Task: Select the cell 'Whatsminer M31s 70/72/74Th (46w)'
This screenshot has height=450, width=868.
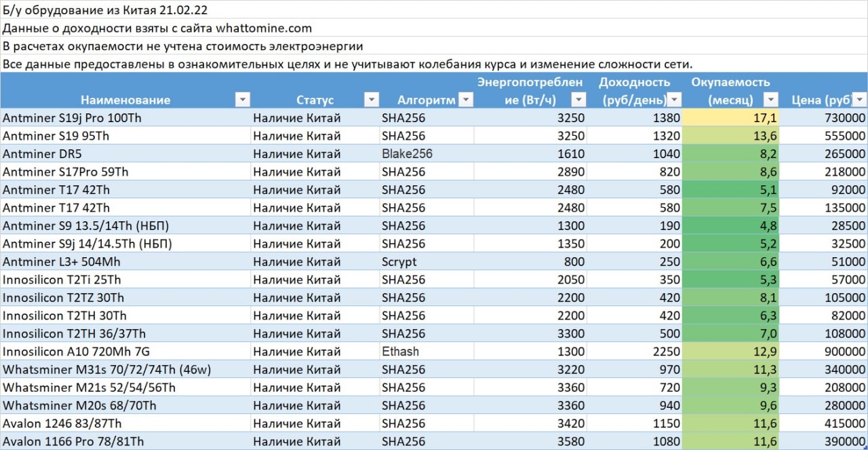Action: 125,369
